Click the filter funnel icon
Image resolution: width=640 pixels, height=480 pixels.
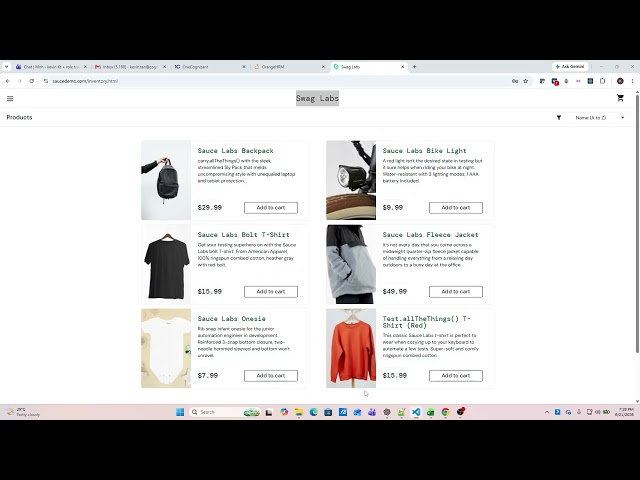pyautogui.click(x=559, y=118)
